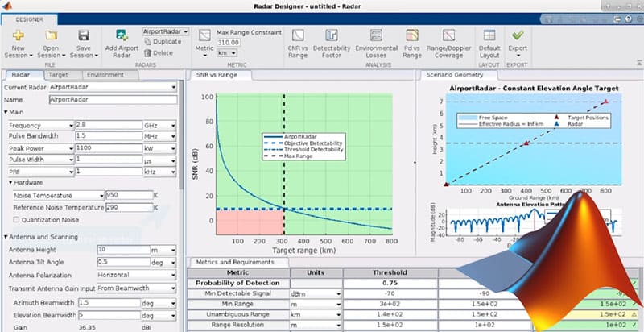Click Unambiguous Range warning triangle icon
644x332 pixels.
[x=635, y=314]
